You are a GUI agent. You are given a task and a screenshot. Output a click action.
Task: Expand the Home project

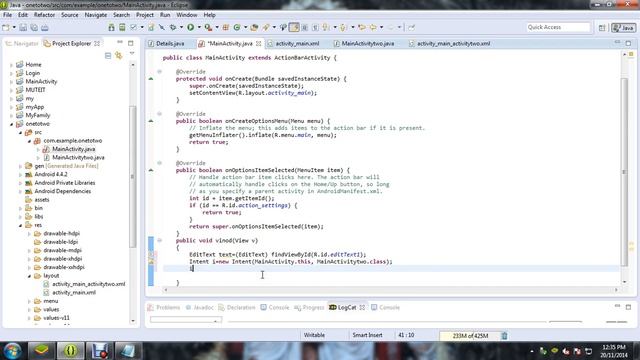(x=11, y=64)
